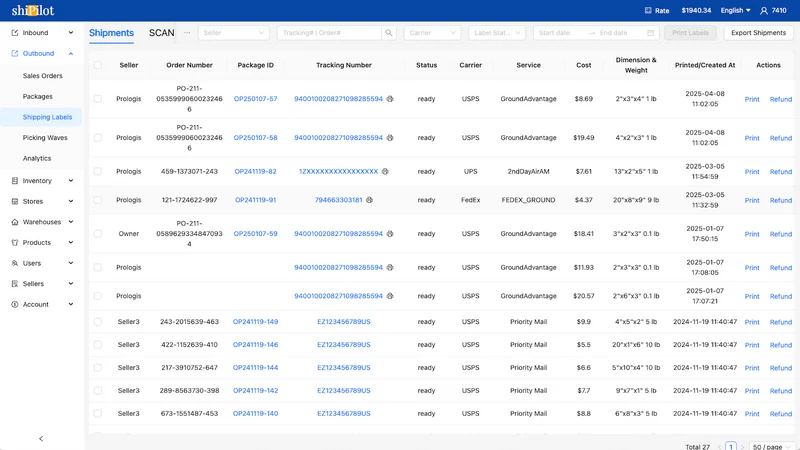Open the Analytics menu item

click(x=37, y=158)
